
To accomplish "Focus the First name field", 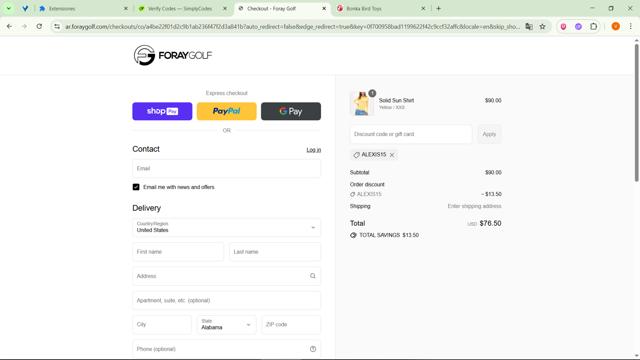I will coord(178,252).
